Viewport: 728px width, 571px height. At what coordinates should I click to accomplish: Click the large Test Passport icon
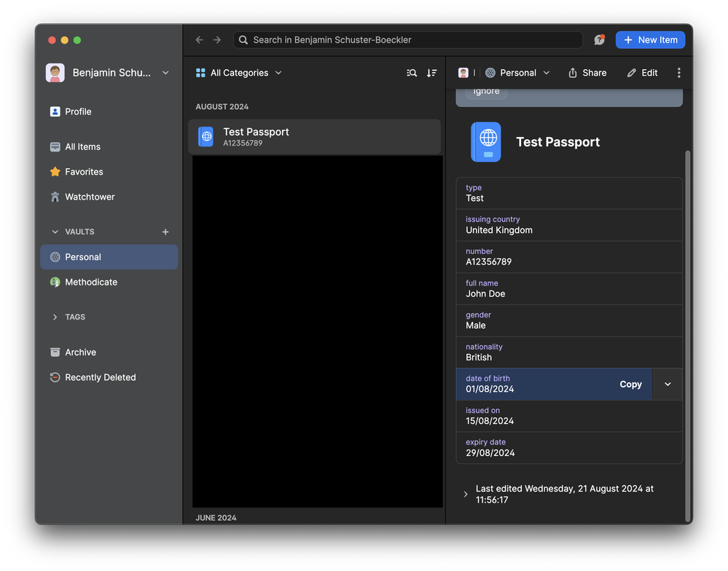[486, 142]
